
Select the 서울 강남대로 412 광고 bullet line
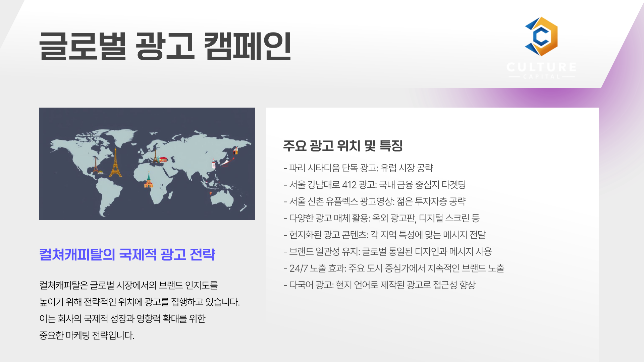[375, 185]
